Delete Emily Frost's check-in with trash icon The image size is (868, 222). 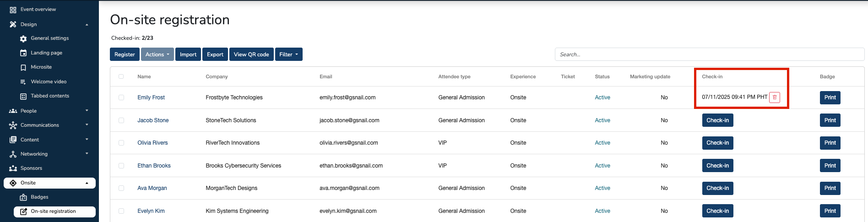pos(775,97)
